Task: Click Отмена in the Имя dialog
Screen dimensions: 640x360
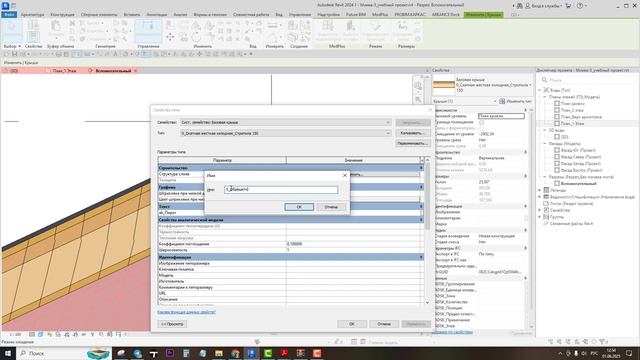Action: coord(331,207)
